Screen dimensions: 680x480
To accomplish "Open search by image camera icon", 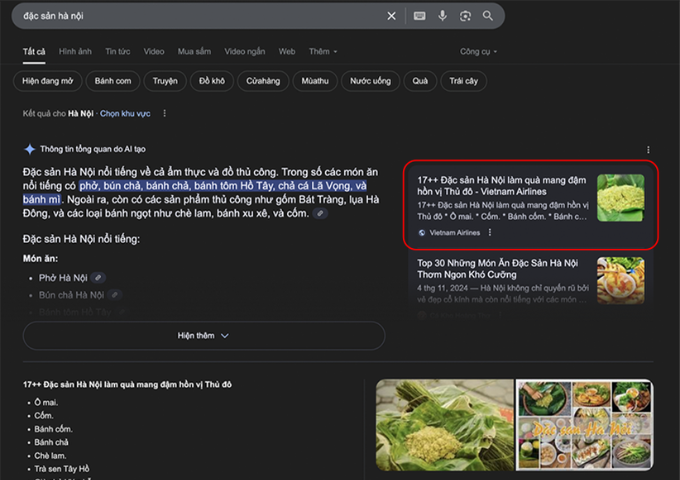I will pos(465,16).
